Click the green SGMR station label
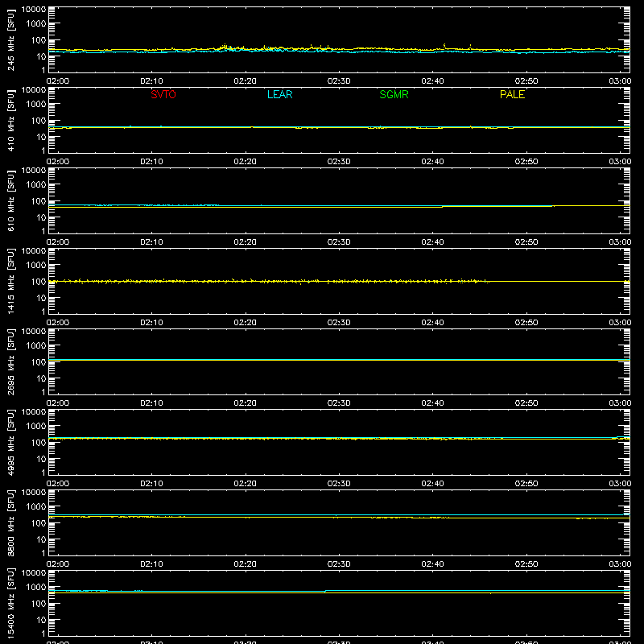Image resolution: width=644 pixels, height=644 pixels. click(x=394, y=94)
